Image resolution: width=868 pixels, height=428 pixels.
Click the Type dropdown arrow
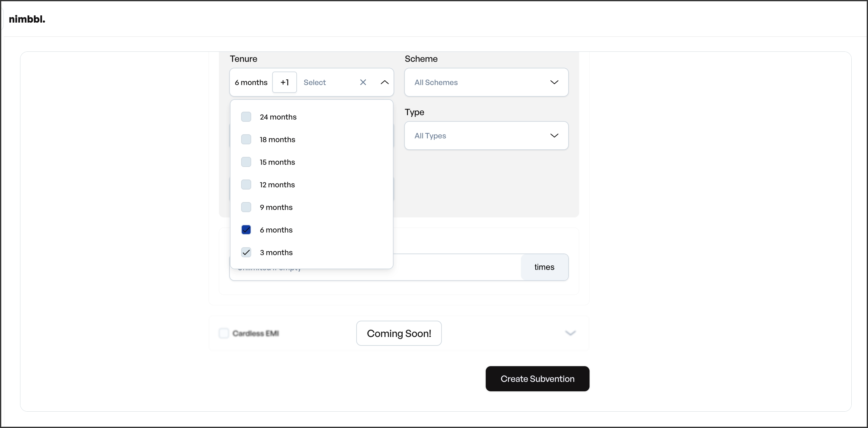[x=554, y=136]
